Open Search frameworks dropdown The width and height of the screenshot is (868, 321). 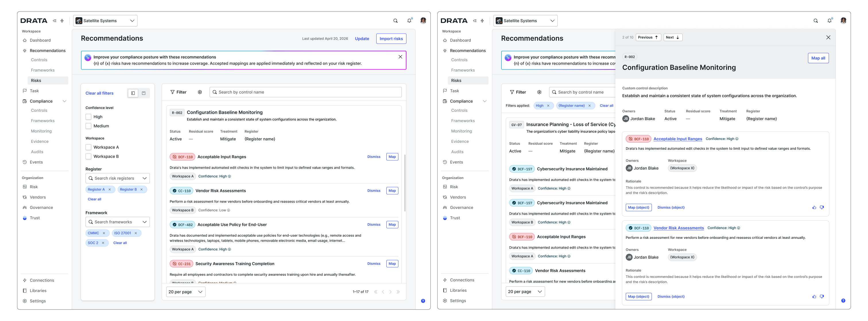pos(118,222)
